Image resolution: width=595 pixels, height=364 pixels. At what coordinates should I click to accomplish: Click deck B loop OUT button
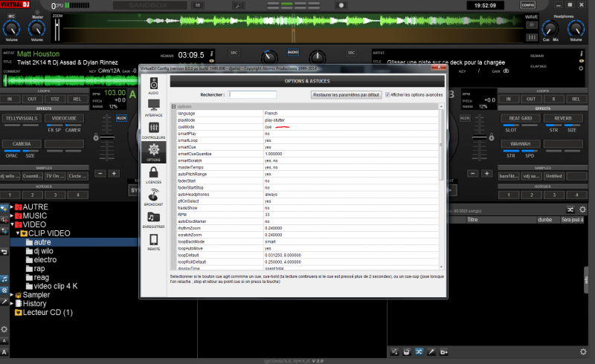pyautogui.click(x=531, y=99)
